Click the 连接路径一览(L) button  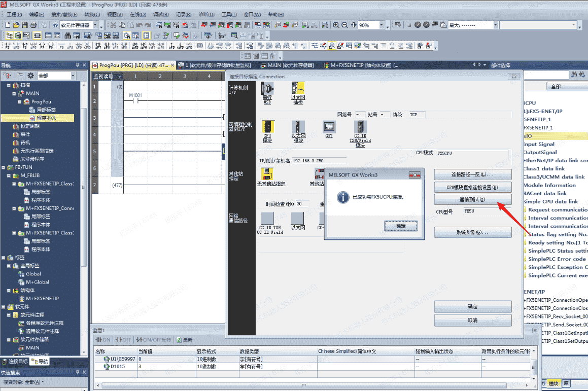point(472,175)
